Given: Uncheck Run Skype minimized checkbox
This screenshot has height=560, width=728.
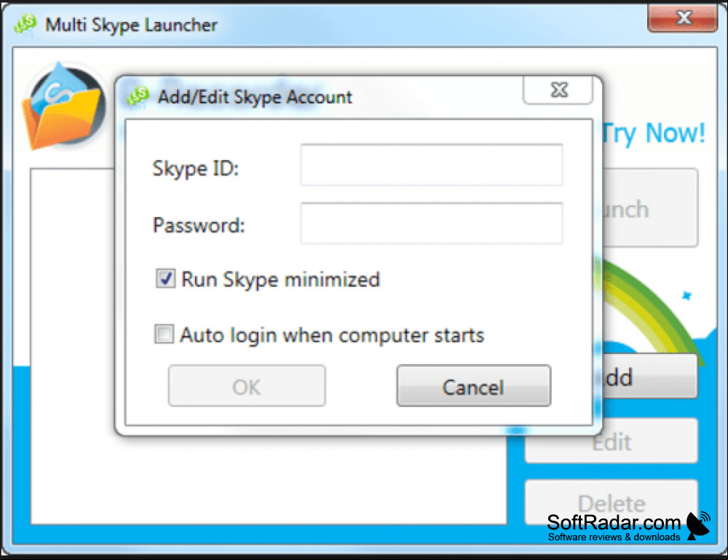Looking at the screenshot, I should pyautogui.click(x=165, y=279).
